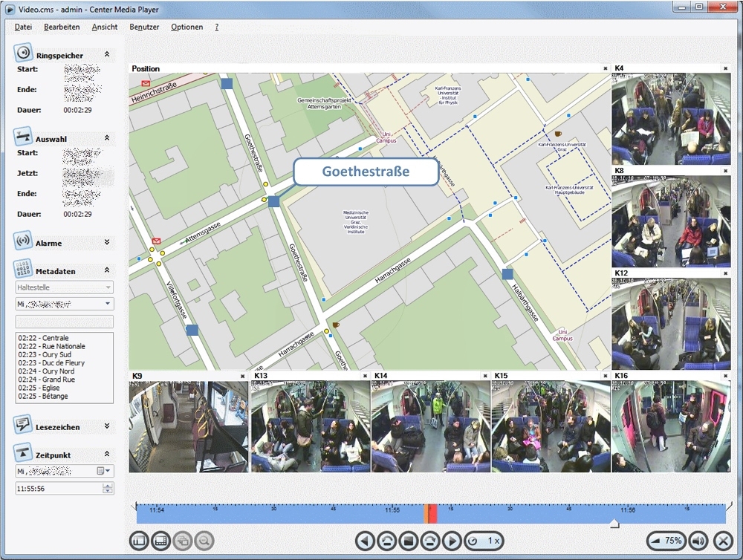Play video backwards
This screenshot has width=743, height=560.
(365, 541)
